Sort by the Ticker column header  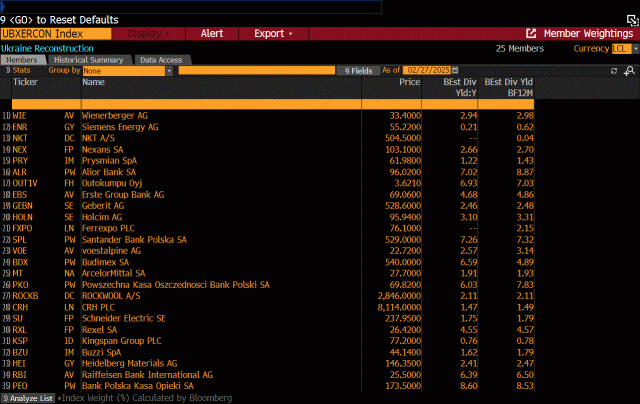point(25,82)
